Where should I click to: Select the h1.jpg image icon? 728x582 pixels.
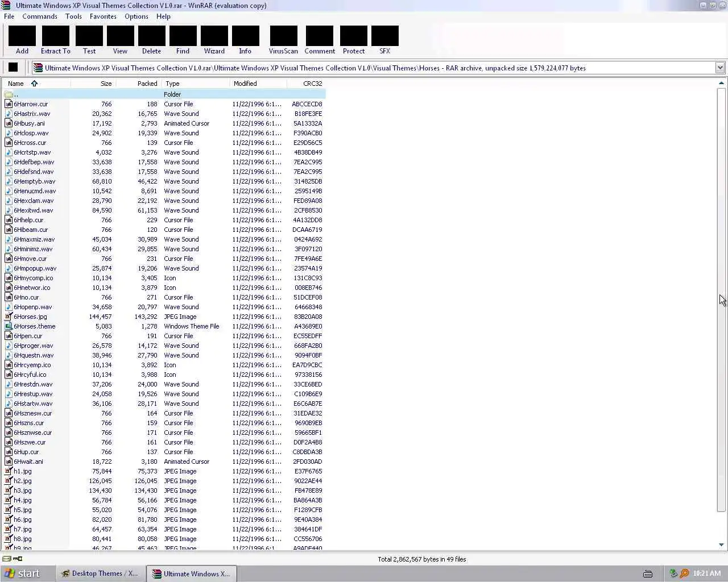coord(9,471)
